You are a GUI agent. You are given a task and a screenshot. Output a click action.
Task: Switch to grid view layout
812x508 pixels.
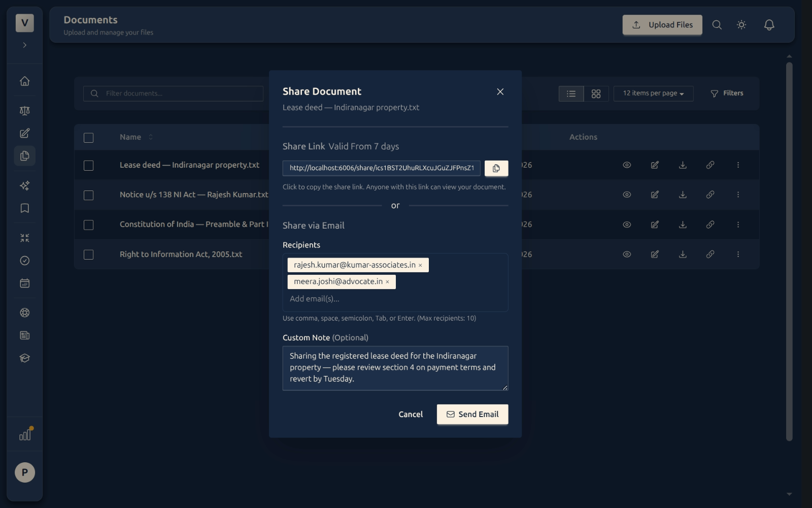click(596, 93)
